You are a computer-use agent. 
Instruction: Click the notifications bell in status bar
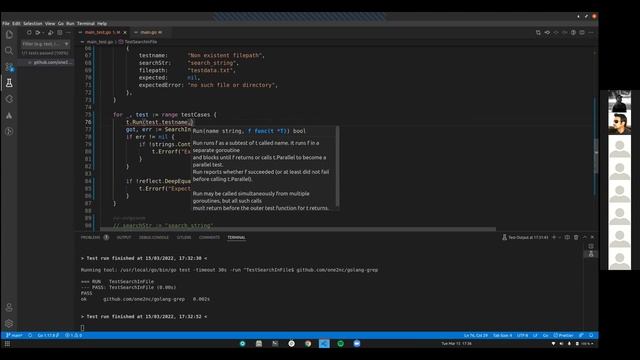(x=591, y=335)
